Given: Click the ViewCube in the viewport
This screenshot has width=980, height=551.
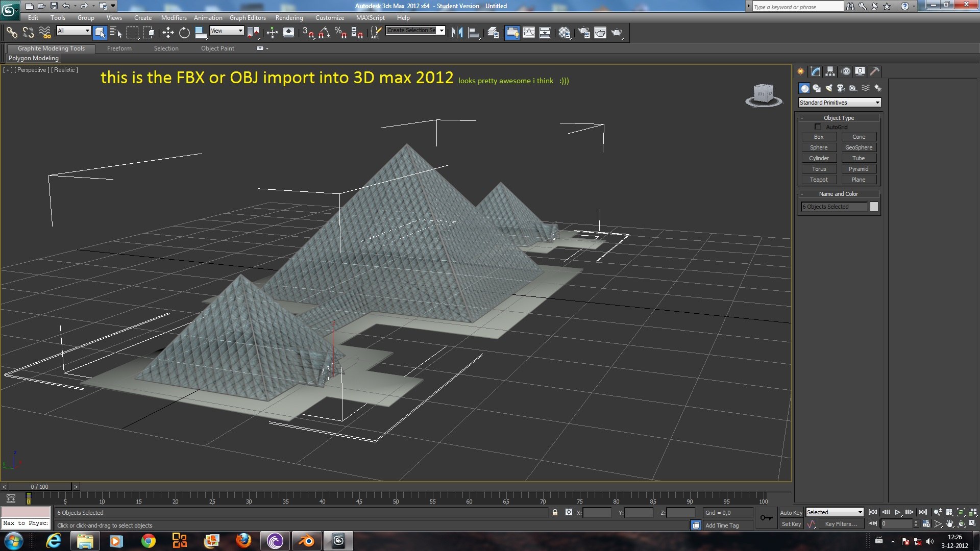Looking at the screenshot, I should (764, 95).
